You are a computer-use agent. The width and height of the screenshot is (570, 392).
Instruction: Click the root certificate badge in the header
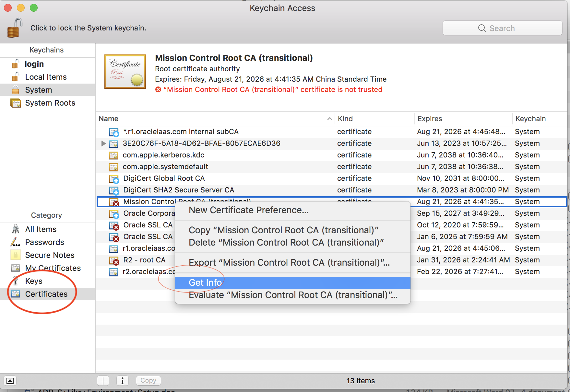click(125, 71)
